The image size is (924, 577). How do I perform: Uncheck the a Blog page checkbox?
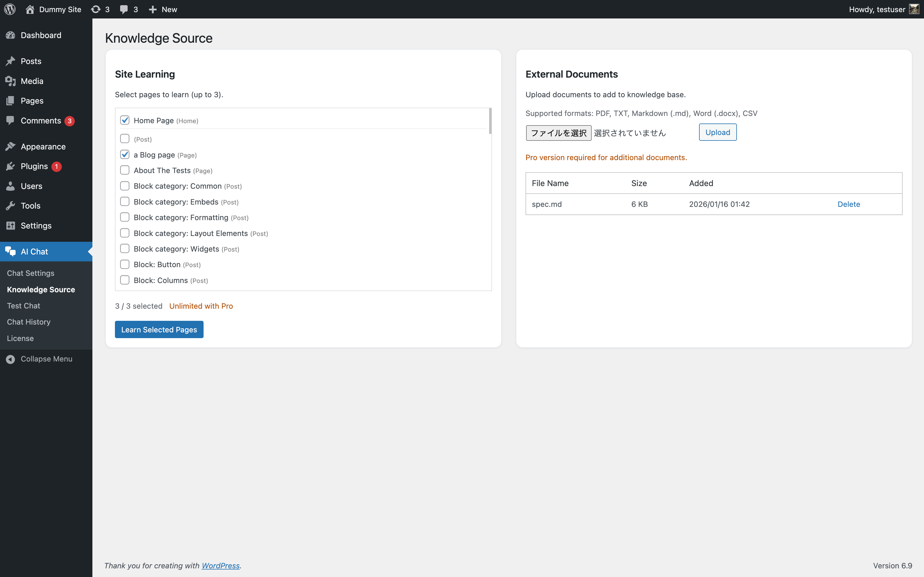pos(124,155)
